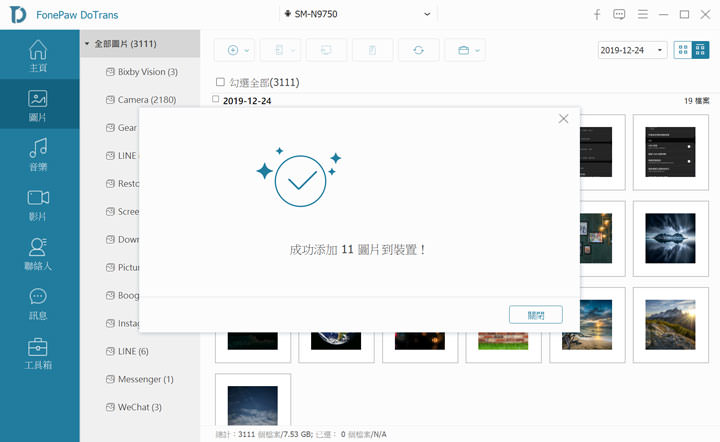Select the Messenger (1) album
This screenshot has width=720, height=442.
pos(140,380)
